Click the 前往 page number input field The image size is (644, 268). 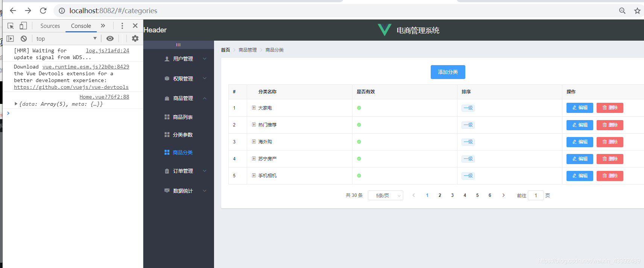pyautogui.click(x=536, y=195)
